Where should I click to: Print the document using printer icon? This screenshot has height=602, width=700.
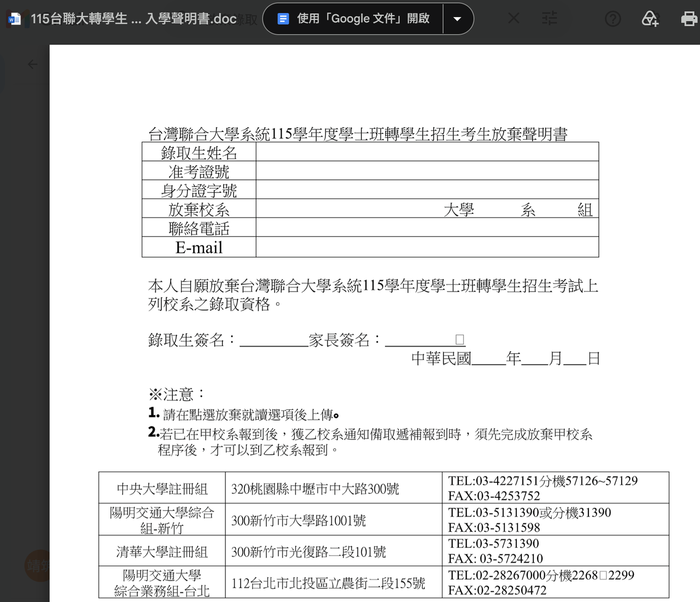(689, 19)
